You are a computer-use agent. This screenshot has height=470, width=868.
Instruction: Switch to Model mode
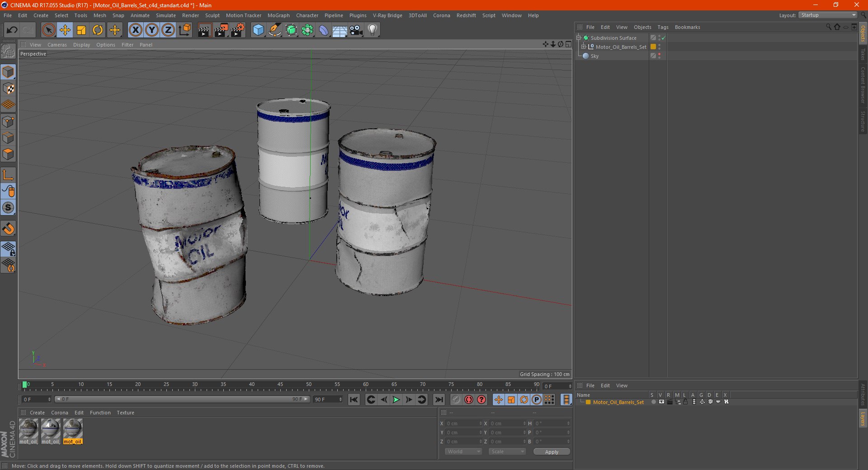point(8,72)
